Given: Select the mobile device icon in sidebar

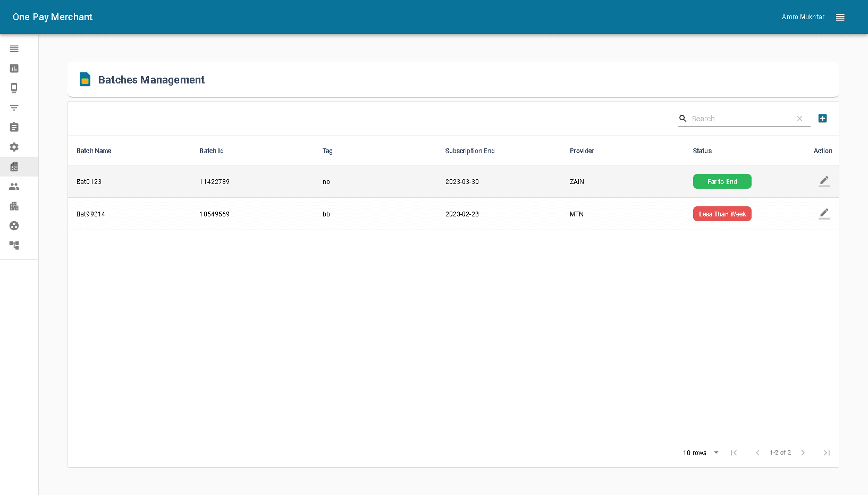Looking at the screenshot, I should pyautogui.click(x=14, y=88).
